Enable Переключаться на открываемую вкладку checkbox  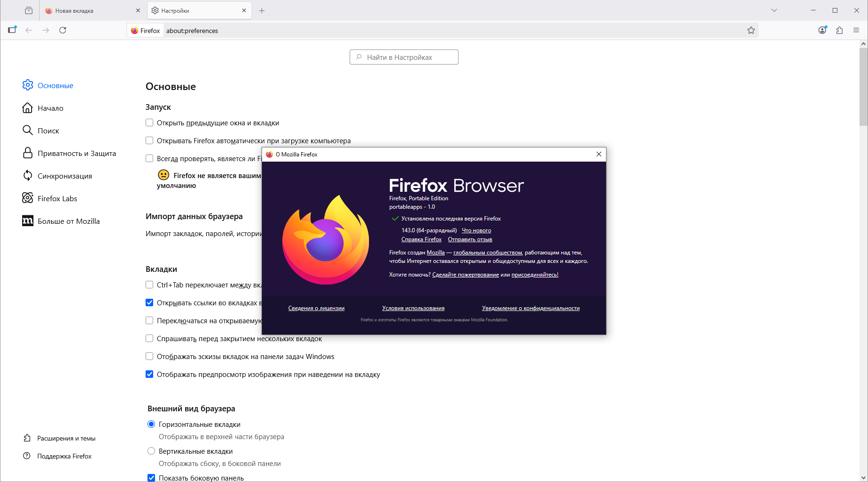point(149,320)
